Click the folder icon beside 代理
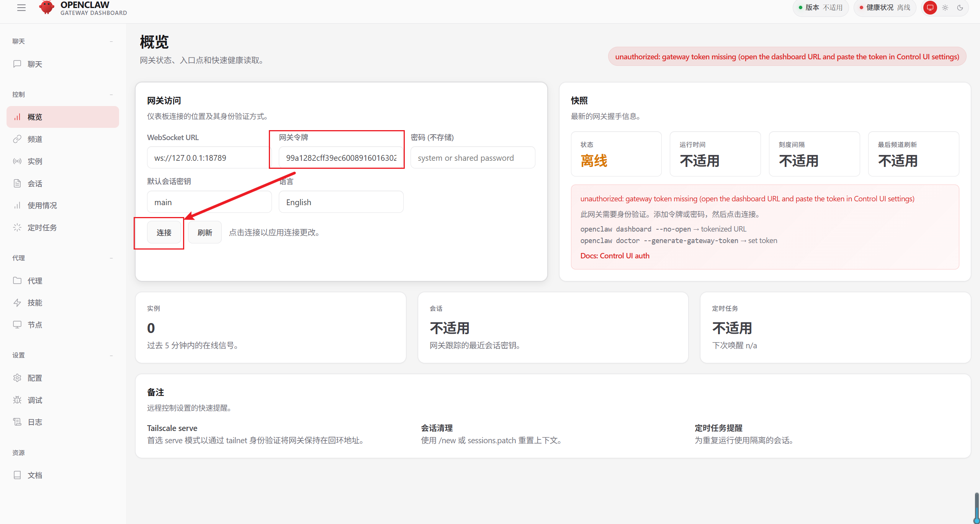The height and width of the screenshot is (524, 980). (17, 281)
